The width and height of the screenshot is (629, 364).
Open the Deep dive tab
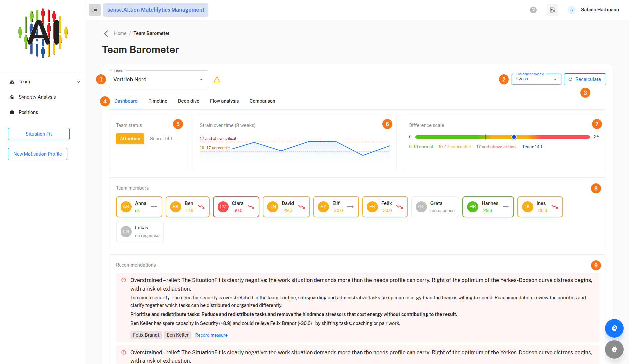[x=189, y=101]
